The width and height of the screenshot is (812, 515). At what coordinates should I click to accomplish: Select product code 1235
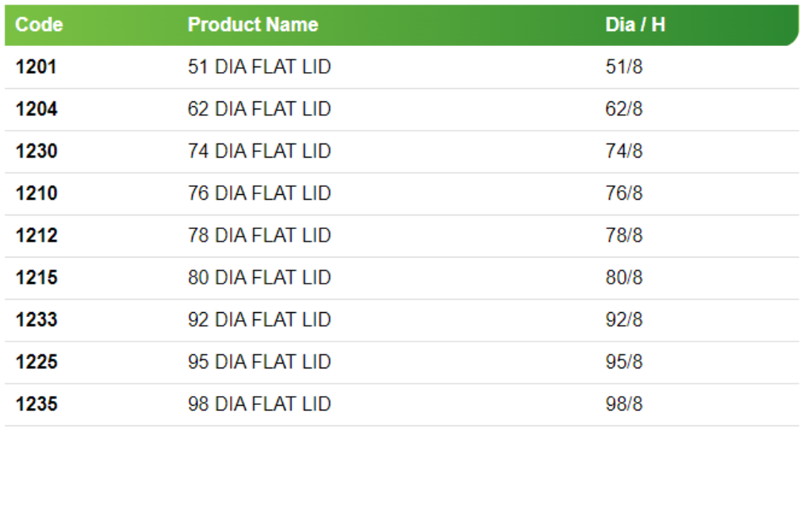coord(36,404)
